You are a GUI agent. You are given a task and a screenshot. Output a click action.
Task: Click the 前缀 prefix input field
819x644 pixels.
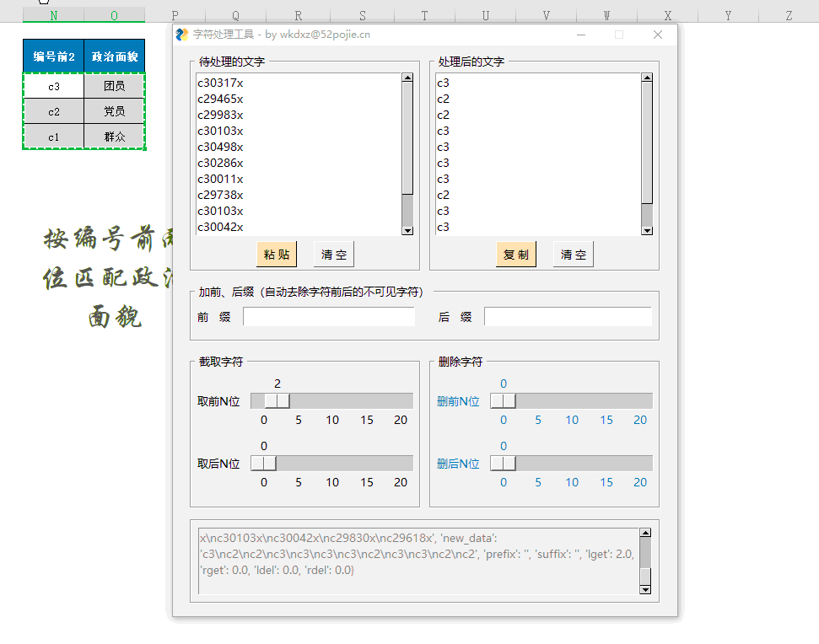pos(329,316)
